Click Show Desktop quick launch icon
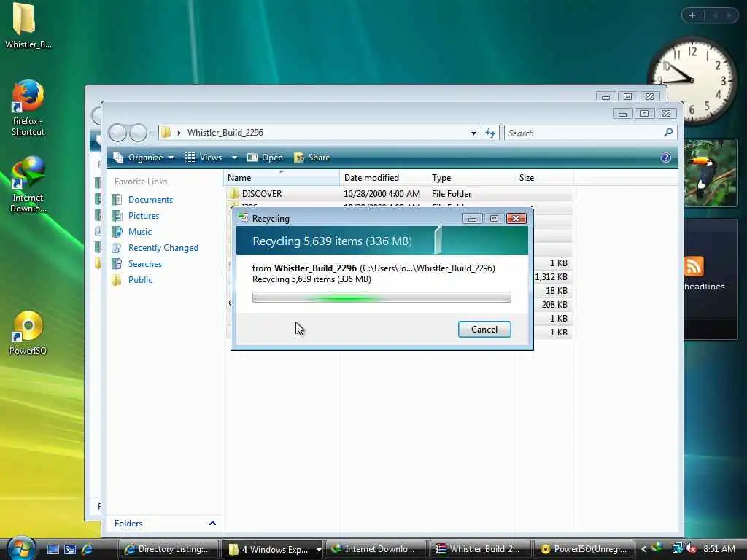The height and width of the screenshot is (560, 747). tap(53, 549)
